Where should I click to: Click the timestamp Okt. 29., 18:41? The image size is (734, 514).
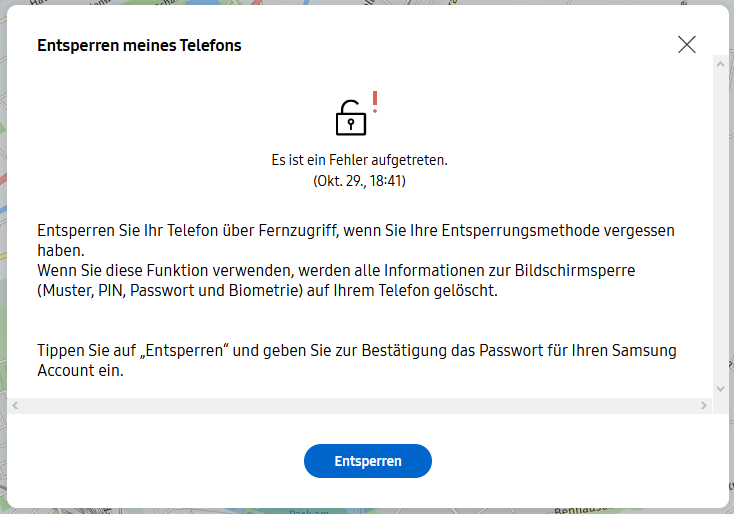[x=360, y=181]
